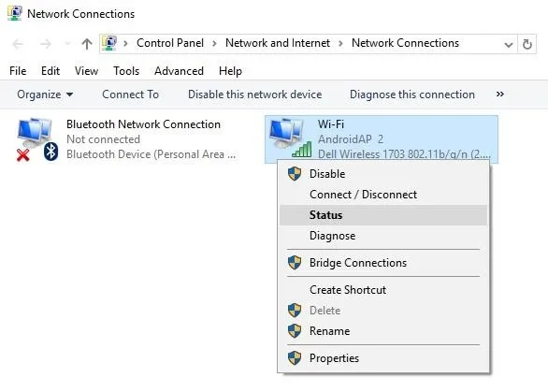Click the shield icon beside Disable

pos(295,173)
